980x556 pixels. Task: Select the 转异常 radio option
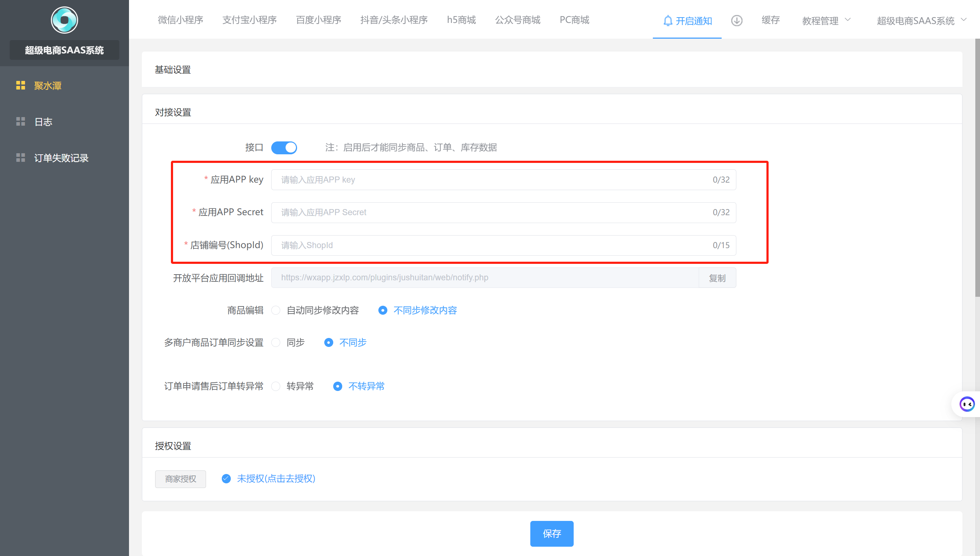pos(276,386)
